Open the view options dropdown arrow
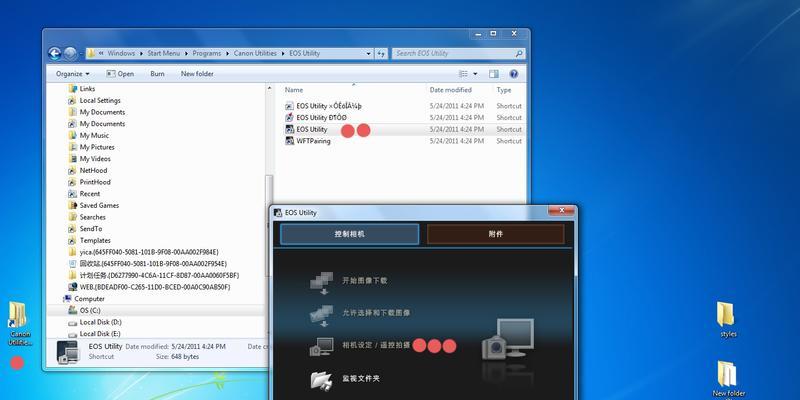Viewport: 800px width, 400px height. click(x=475, y=74)
